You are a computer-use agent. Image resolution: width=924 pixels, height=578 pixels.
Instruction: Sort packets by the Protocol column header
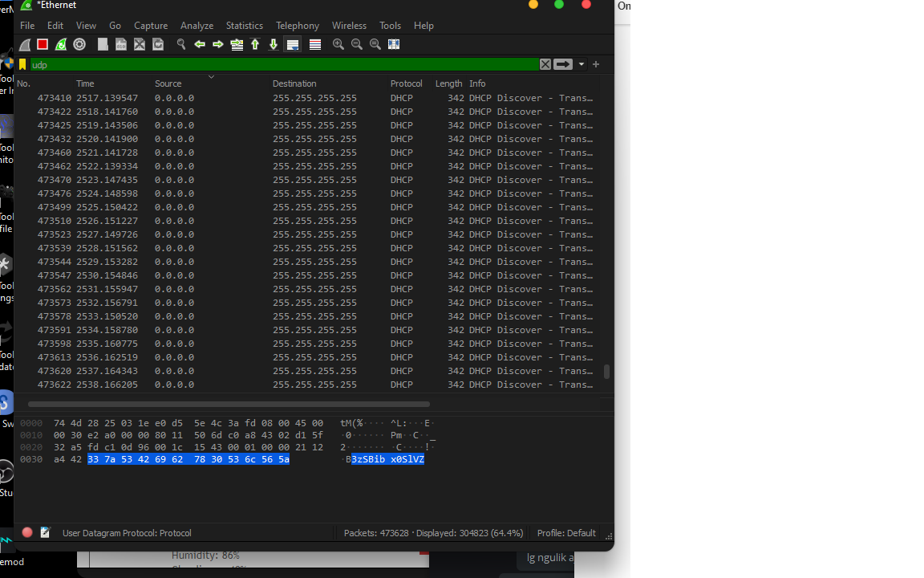pyautogui.click(x=406, y=83)
